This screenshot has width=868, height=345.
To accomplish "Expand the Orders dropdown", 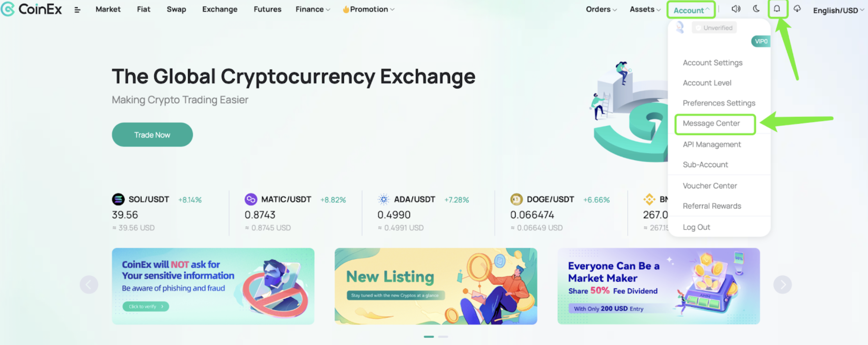I will 601,9.
